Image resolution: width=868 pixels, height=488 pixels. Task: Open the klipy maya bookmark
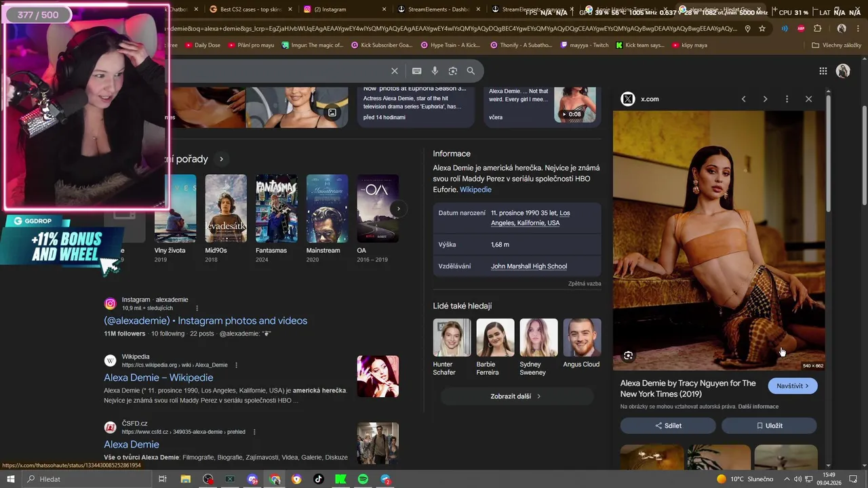pos(690,45)
